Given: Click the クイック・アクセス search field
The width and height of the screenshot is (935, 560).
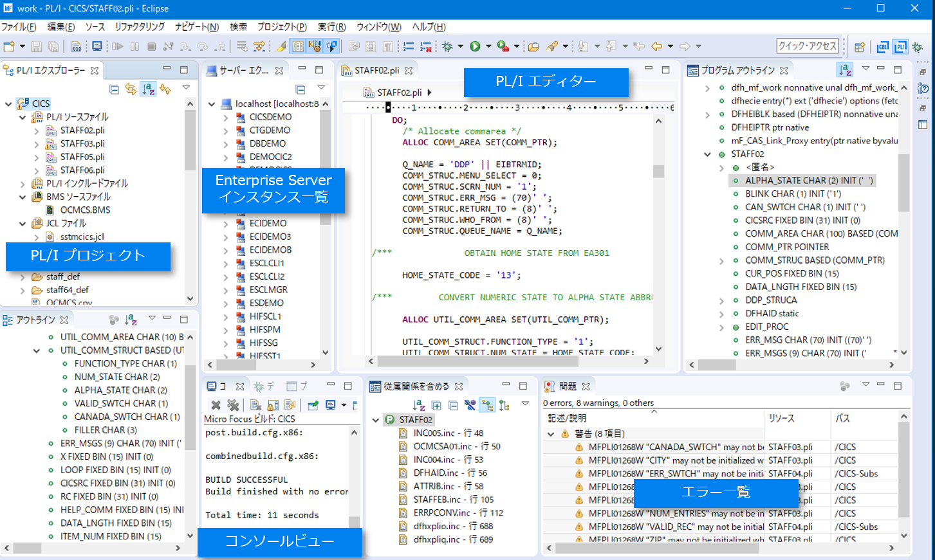Looking at the screenshot, I should coord(808,46).
